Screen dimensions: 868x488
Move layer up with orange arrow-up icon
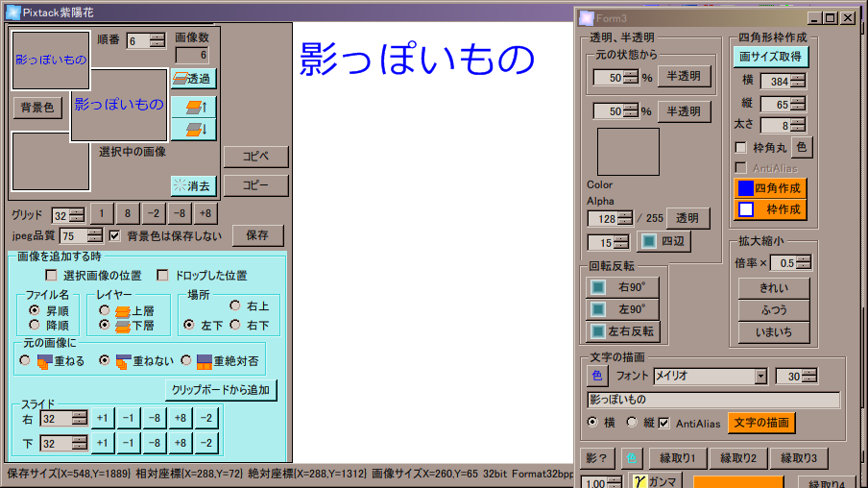pos(193,107)
